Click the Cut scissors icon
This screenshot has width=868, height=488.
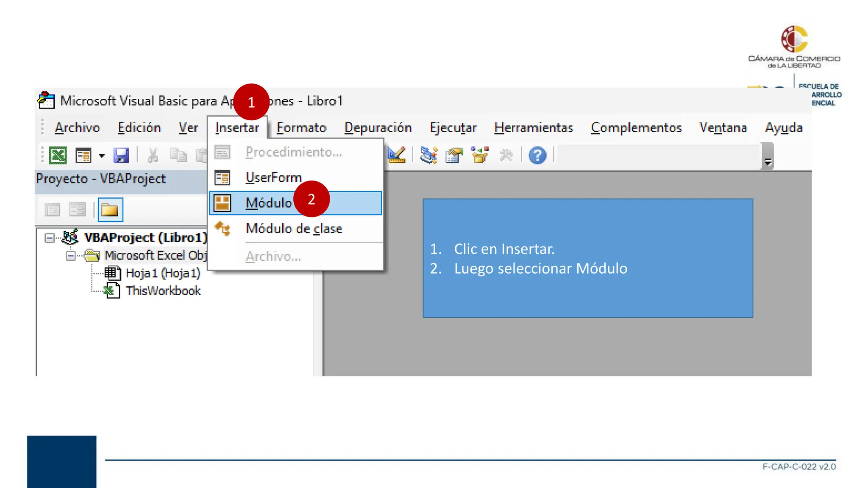(x=153, y=155)
